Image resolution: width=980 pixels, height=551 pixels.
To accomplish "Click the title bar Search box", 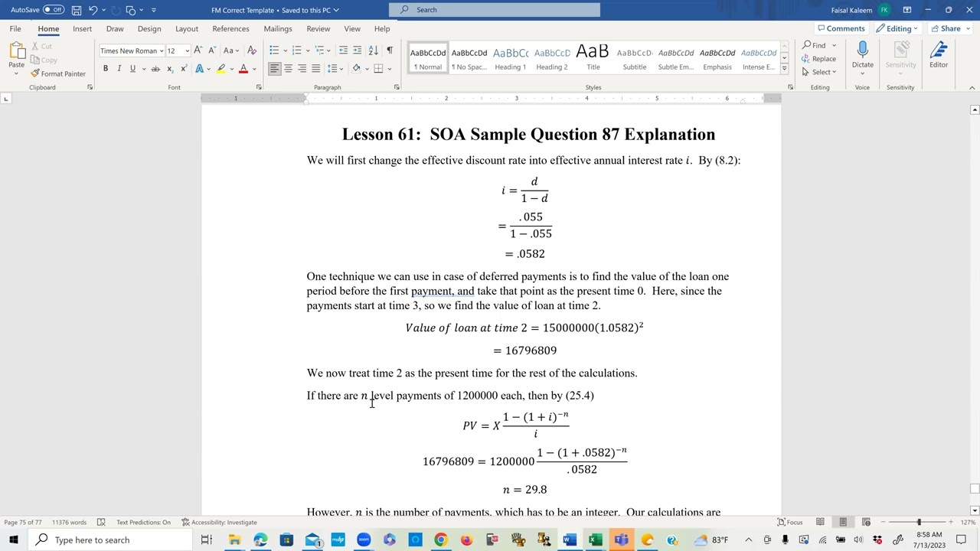I will [495, 10].
